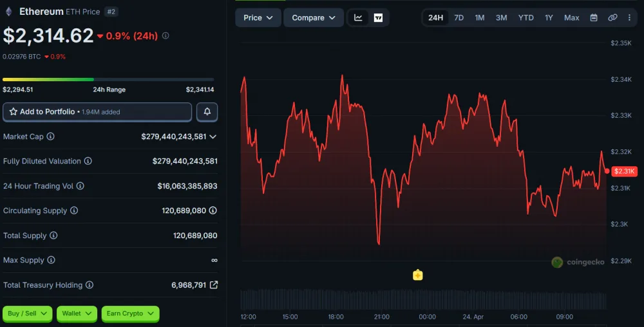The height and width of the screenshot is (327, 644).
Task: Click the Market Cap info icon
Action: click(50, 136)
